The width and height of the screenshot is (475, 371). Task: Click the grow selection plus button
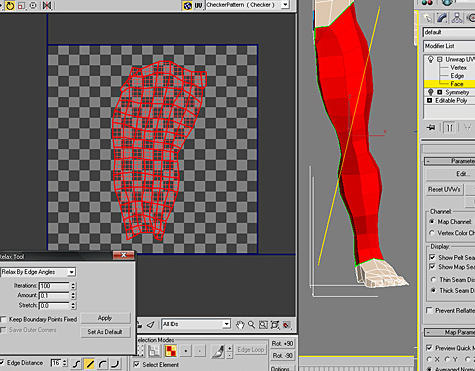click(x=186, y=351)
